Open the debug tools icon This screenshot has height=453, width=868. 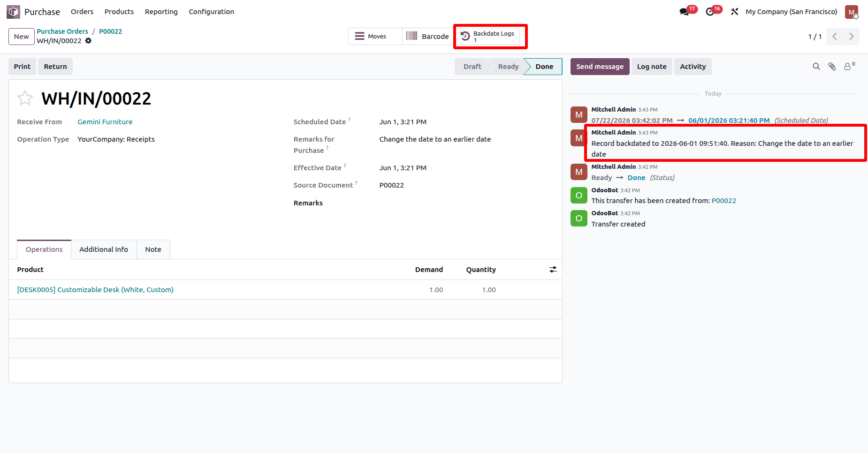tap(735, 12)
